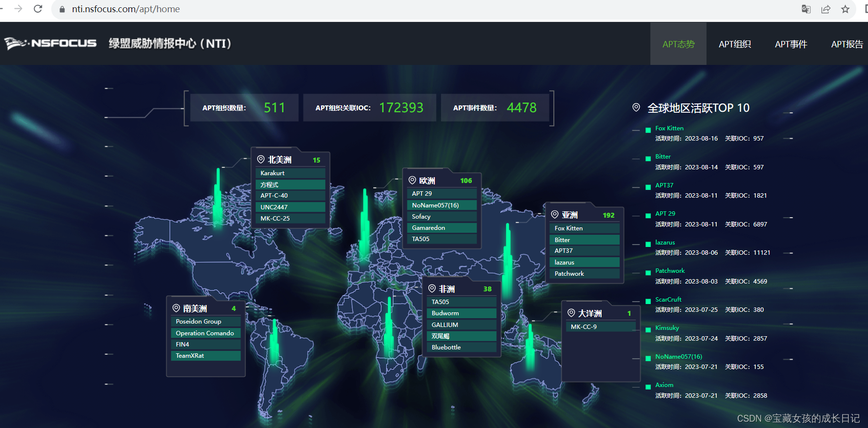868x428 pixels.
Task: Select MK-CC-25 in the 北美洲 panel
Action: click(290, 219)
